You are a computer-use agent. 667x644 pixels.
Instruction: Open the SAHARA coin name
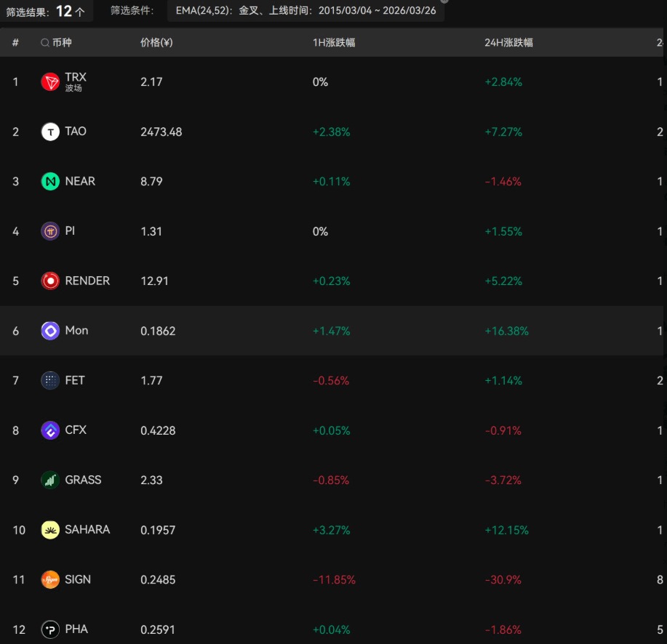87,530
